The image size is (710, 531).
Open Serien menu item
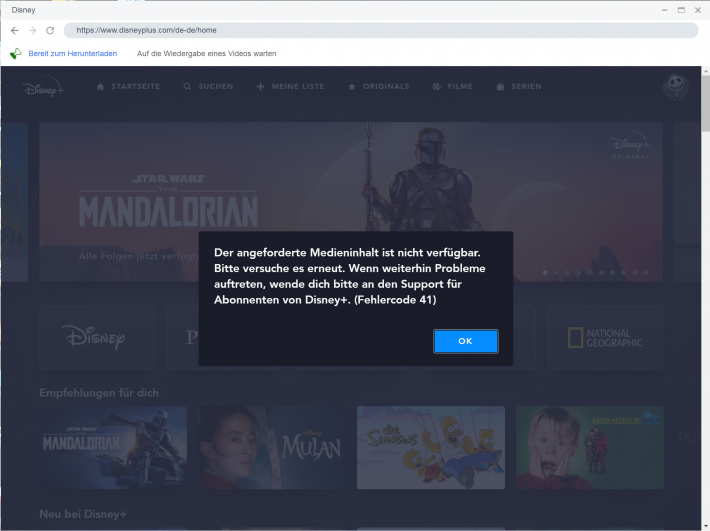(519, 86)
